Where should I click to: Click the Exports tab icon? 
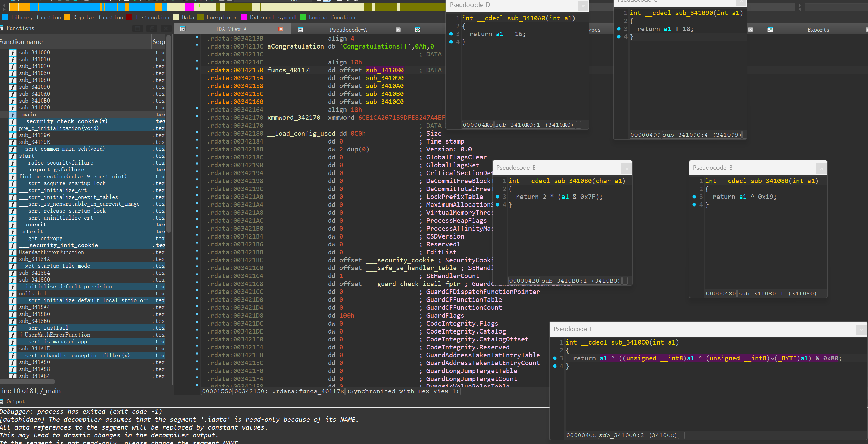tap(770, 30)
